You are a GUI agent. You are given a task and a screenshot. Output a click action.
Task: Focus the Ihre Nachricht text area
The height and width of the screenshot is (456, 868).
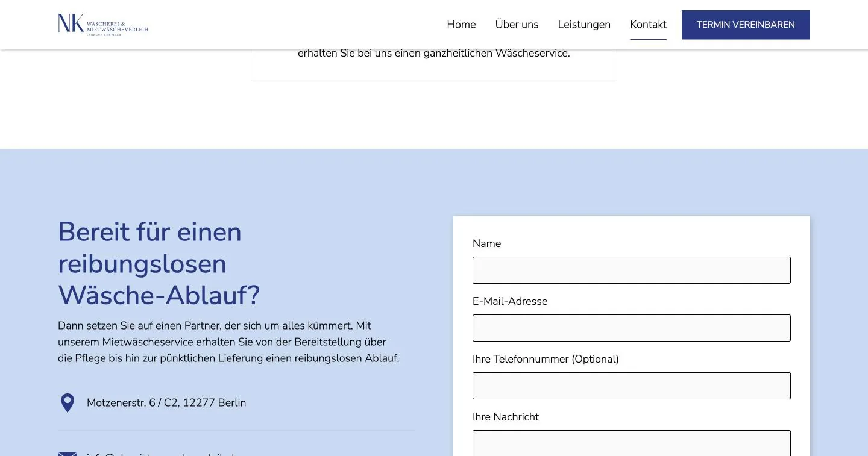(x=631, y=443)
